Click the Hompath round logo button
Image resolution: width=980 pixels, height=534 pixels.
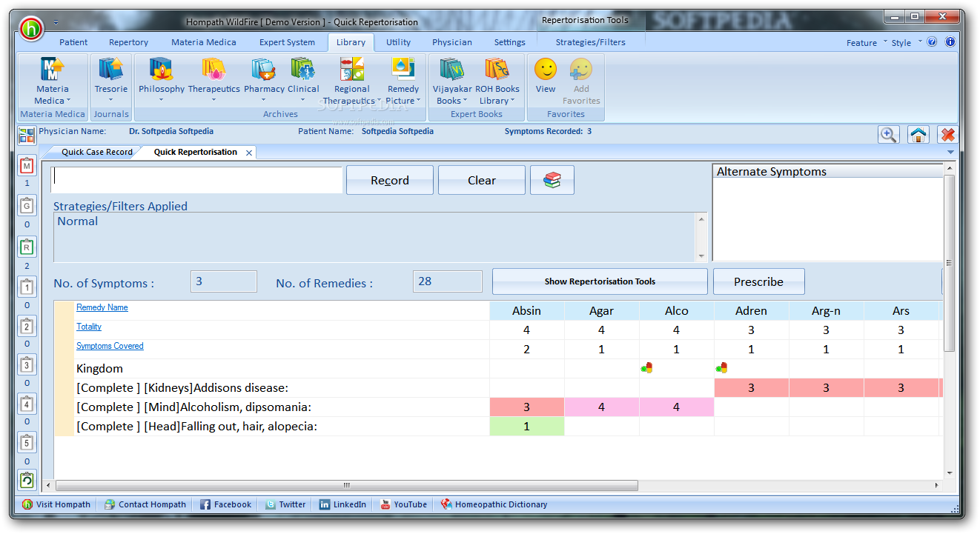pyautogui.click(x=32, y=29)
